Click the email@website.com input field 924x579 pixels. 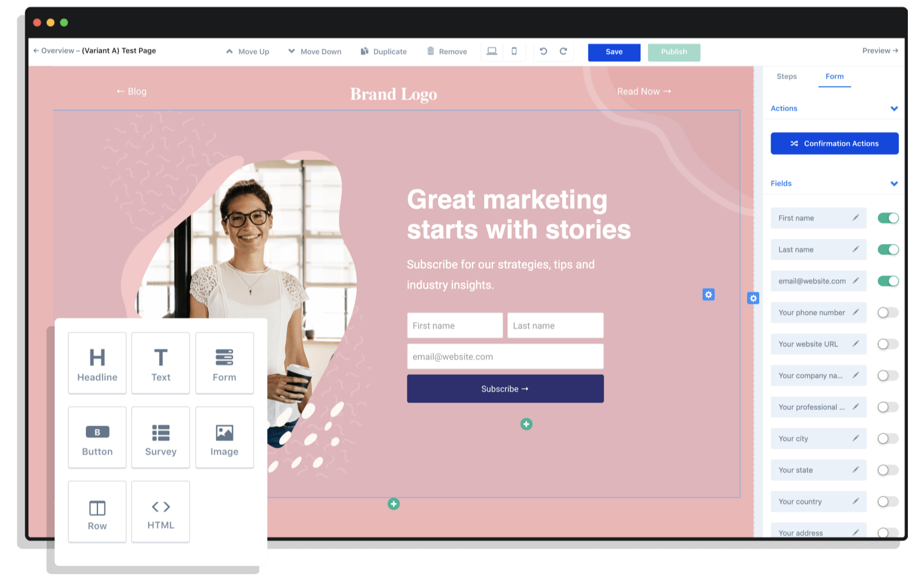[x=505, y=357]
